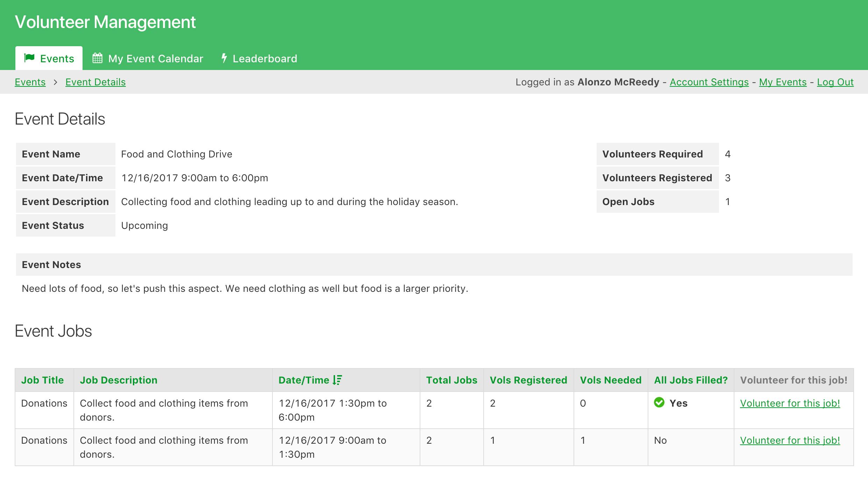Click the lightning bolt icon for Leaderboard
Screen dimensions: 868x485
pyautogui.click(x=224, y=58)
